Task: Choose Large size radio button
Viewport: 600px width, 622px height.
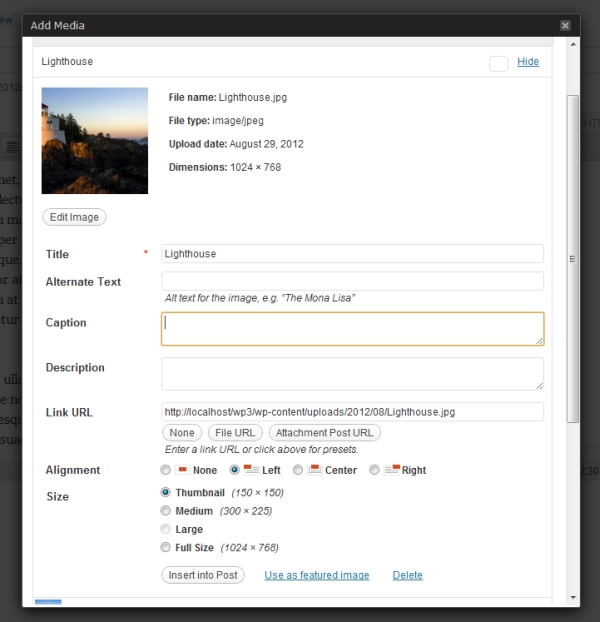Action: click(165, 529)
